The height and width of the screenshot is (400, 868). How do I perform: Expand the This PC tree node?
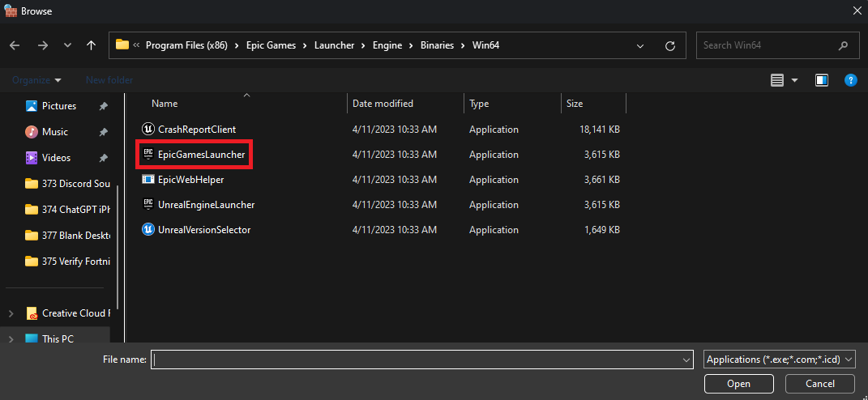pos(11,339)
